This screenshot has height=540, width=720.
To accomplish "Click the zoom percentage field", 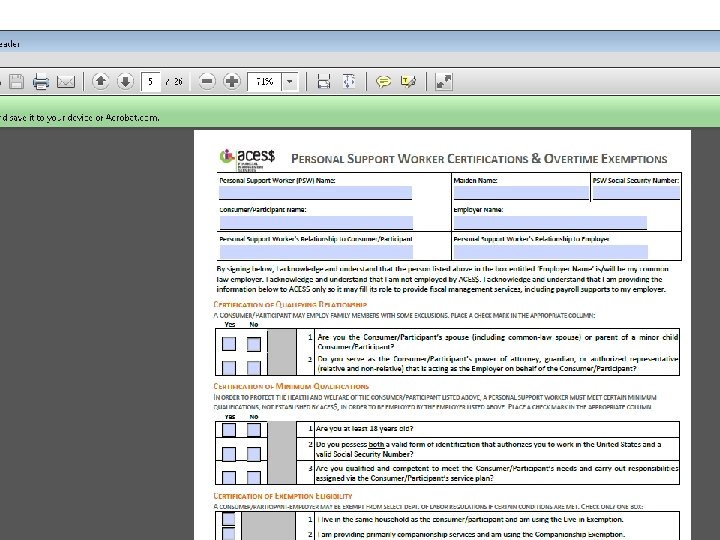I will click(x=264, y=82).
